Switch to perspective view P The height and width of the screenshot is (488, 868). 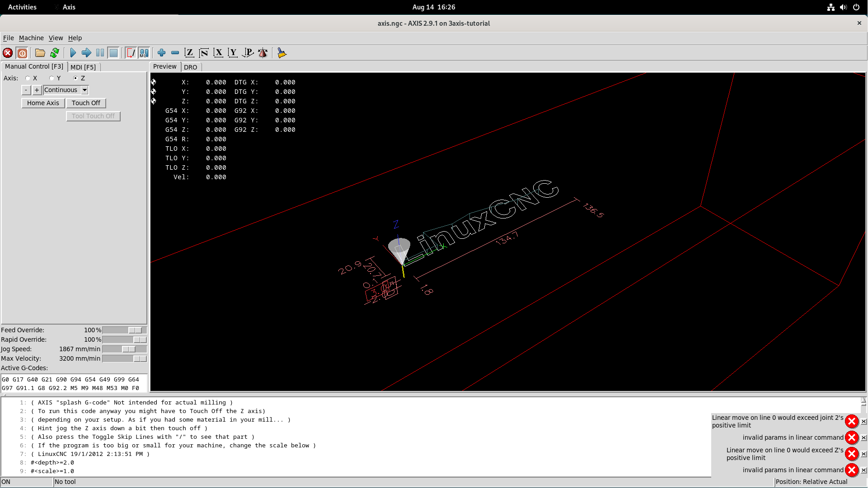[x=248, y=53]
